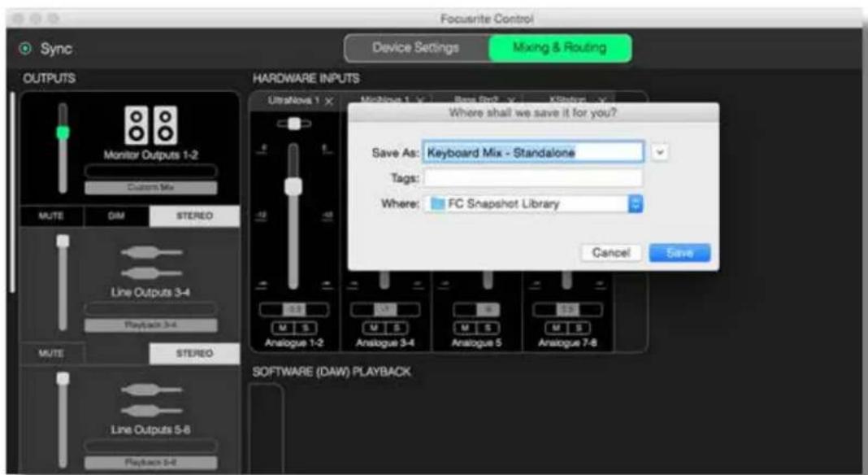Dim Monitor Outputs 1-2
This screenshot has width=868, height=475.
(x=115, y=216)
